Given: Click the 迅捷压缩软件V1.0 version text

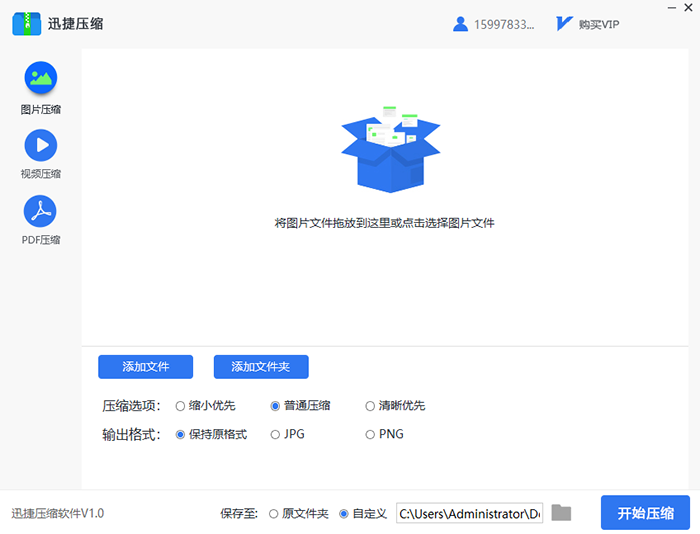Looking at the screenshot, I should [58, 513].
